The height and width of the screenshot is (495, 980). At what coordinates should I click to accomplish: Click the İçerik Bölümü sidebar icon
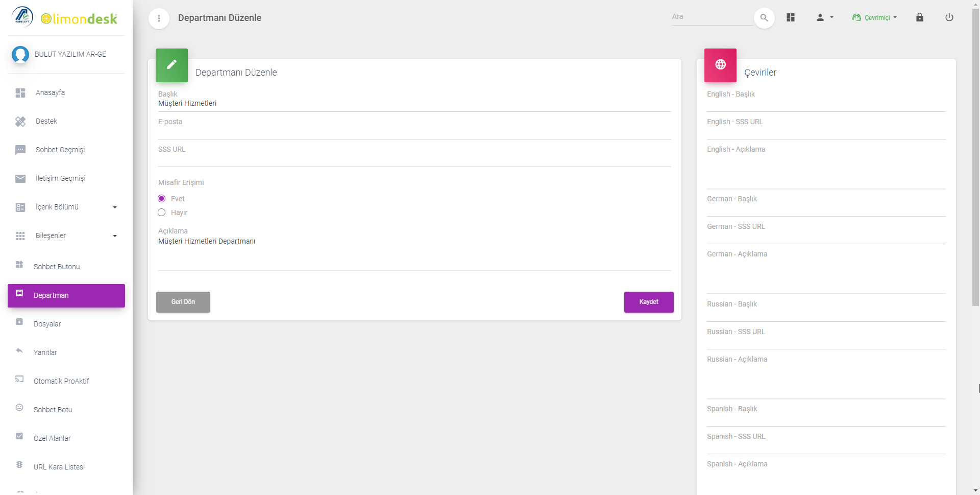[x=20, y=207]
